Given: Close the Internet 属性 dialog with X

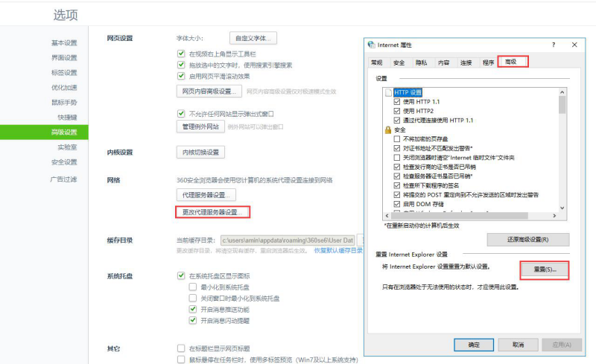Looking at the screenshot, I should click(576, 45).
